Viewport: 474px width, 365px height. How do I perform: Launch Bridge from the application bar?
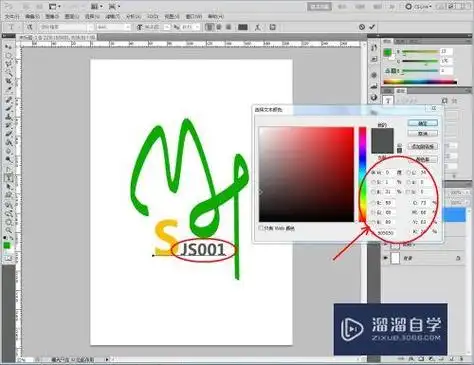click(x=25, y=6)
